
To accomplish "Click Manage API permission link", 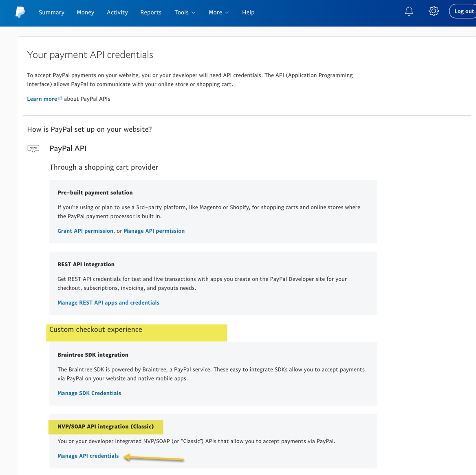I will 154,231.
